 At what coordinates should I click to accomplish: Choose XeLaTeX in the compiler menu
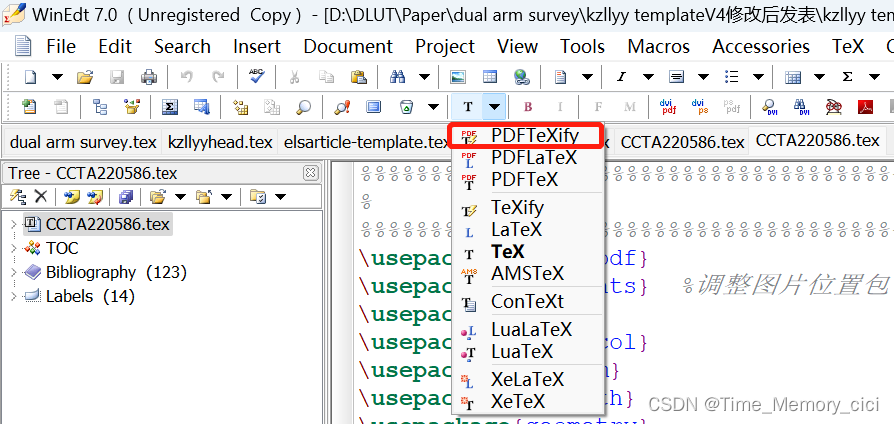pos(527,380)
